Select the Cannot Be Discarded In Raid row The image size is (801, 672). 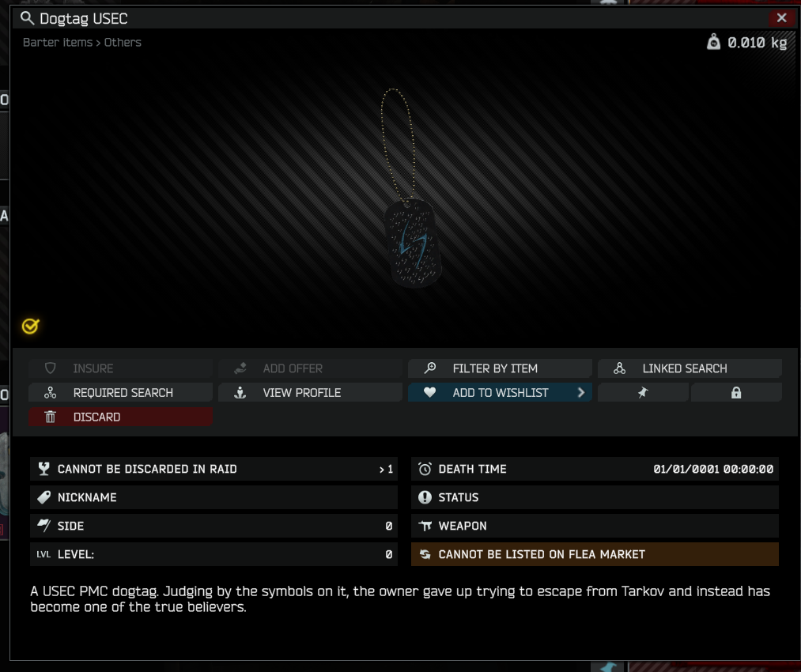click(213, 469)
